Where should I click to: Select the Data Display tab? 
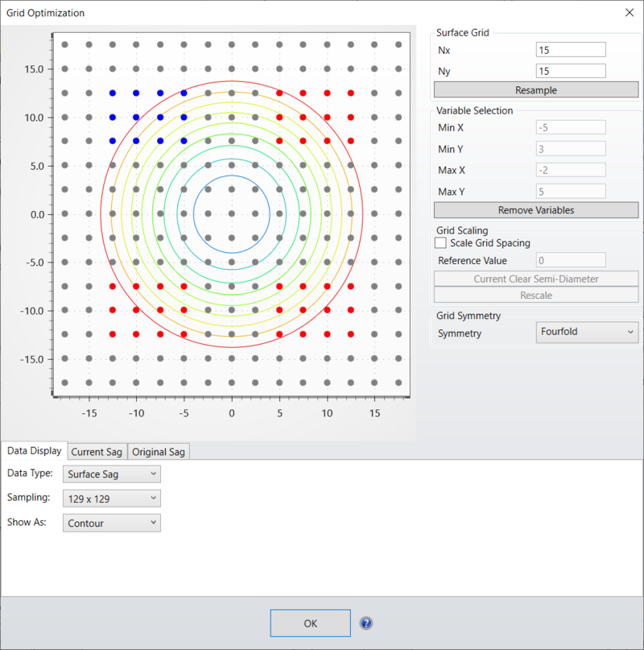point(34,451)
